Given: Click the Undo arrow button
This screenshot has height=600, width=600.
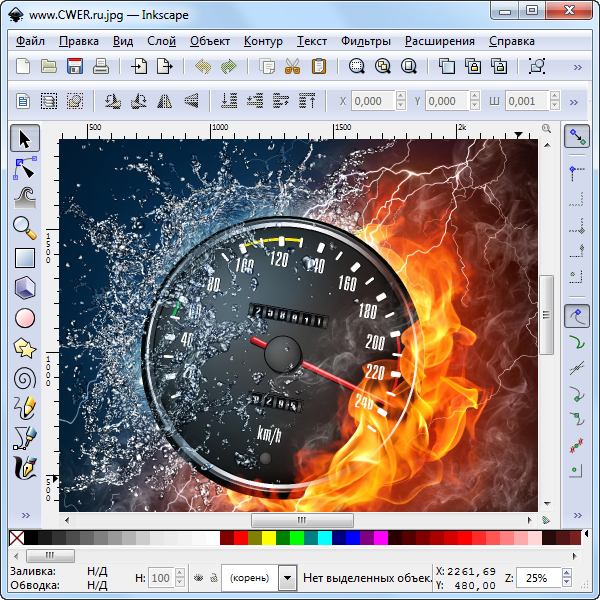Looking at the screenshot, I should coord(203,67).
